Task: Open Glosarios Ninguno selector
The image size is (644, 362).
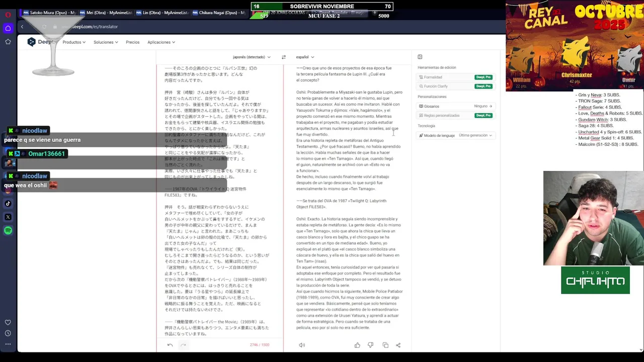Action: (483, 106)
